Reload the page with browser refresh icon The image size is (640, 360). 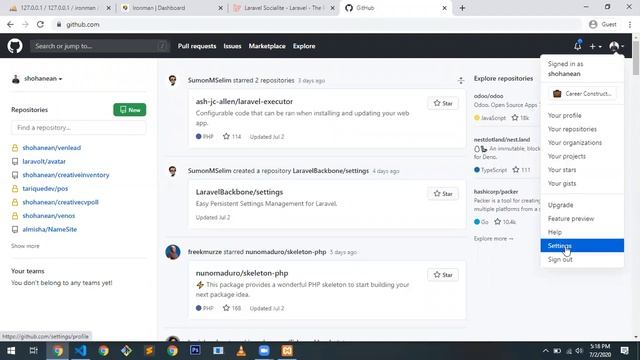40,24
